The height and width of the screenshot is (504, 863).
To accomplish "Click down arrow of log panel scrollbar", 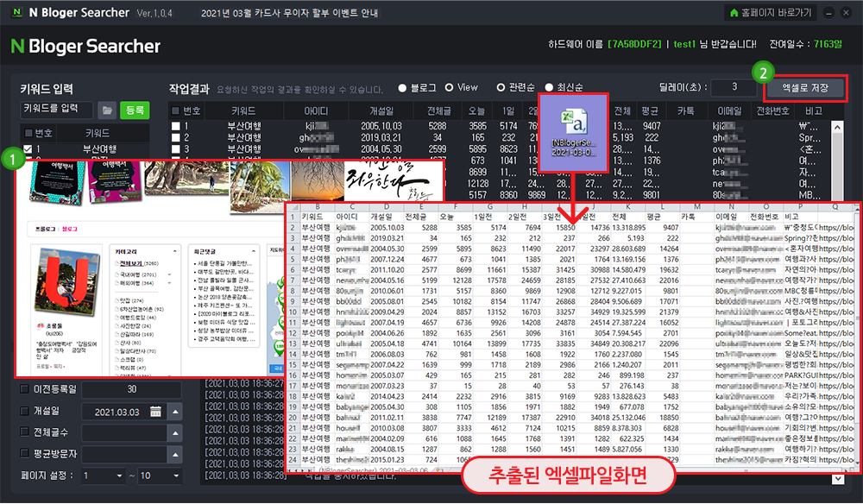I will coord(838,479).
